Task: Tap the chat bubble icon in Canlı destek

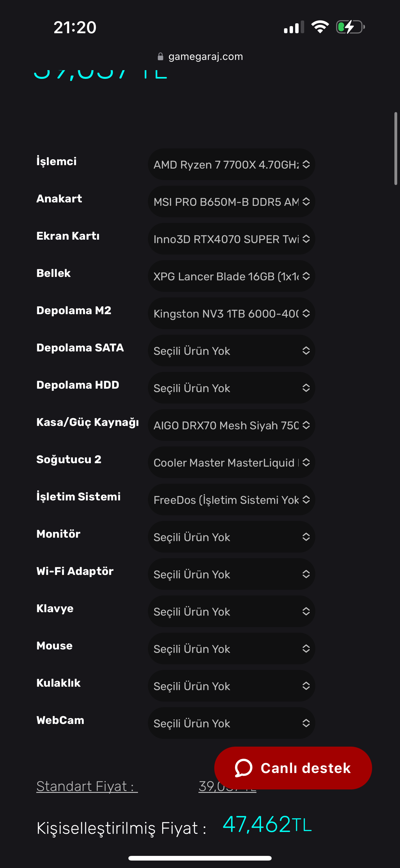Action: pos(243,768)
